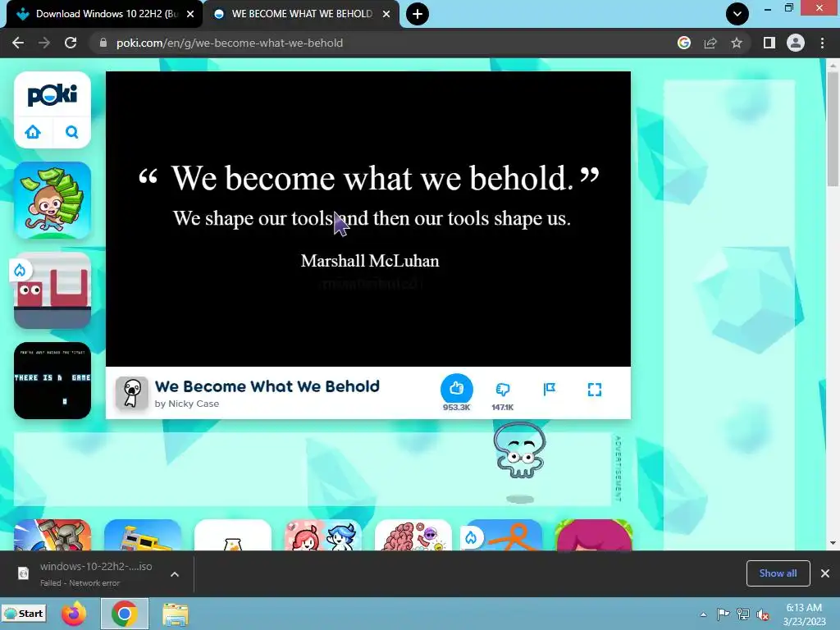Open a new browser tab
Screen dimensions: 840x630
[x=418, y=14]
